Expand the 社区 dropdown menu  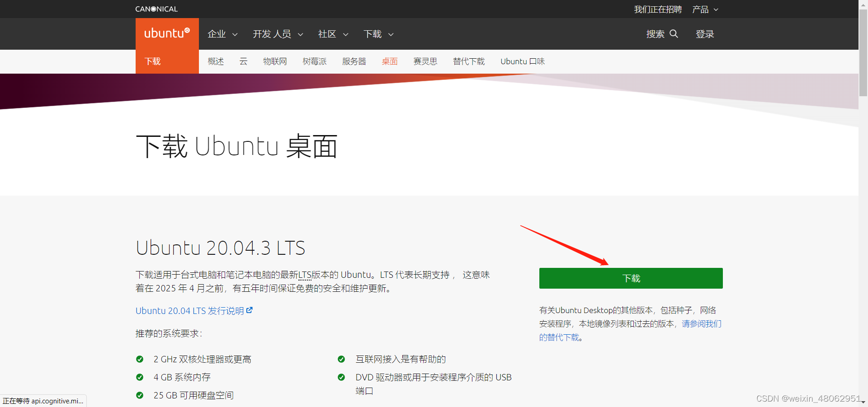tap(333, 34)
